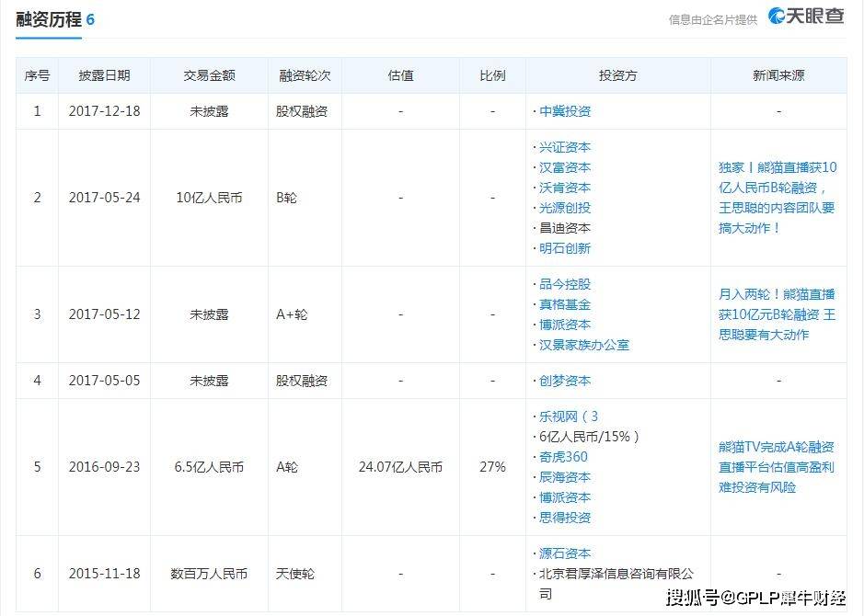Open news link 独家丨熊猫直播获10亿人民币B轮融资
Screen dimensions: 864x616
click(x=778, y=198)
